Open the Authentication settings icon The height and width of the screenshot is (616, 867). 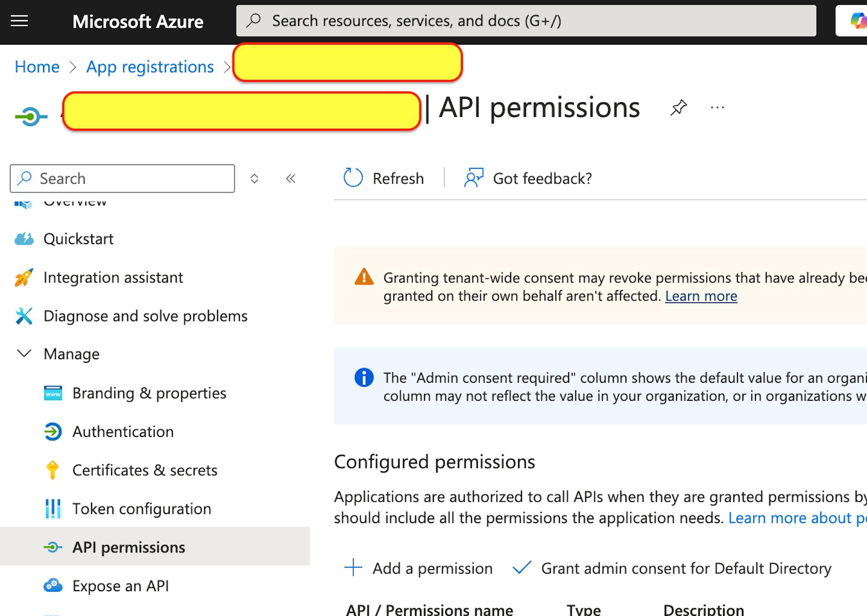pos(53,431)
